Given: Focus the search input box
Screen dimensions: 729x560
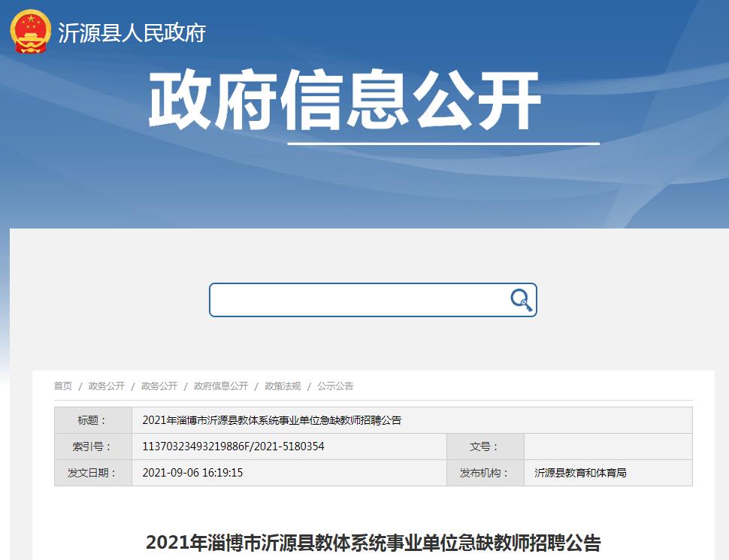Looking at the screenshot, I should click(373, 300).
